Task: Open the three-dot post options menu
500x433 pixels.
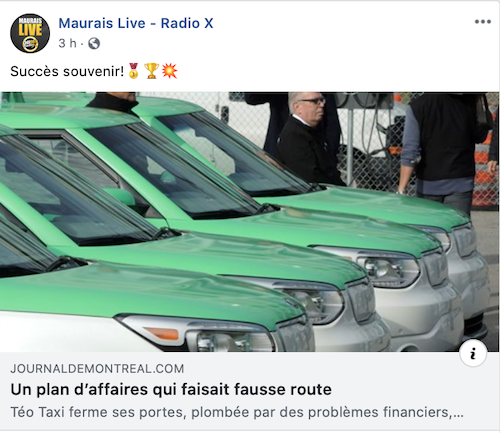Action: click(x=483, y=22)
